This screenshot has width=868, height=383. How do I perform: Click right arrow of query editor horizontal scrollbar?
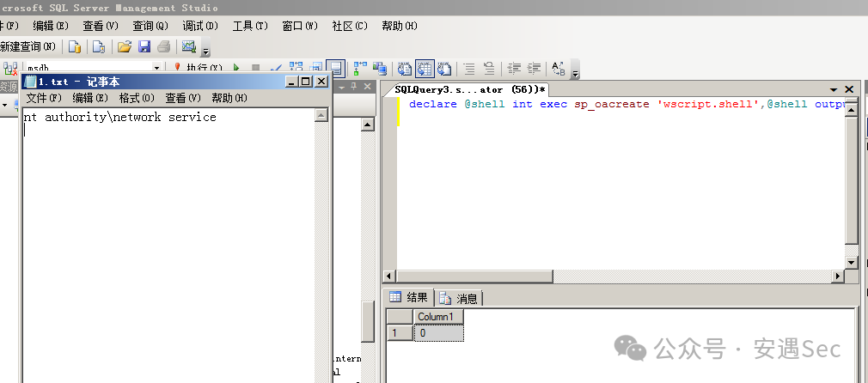click(838, 276)
